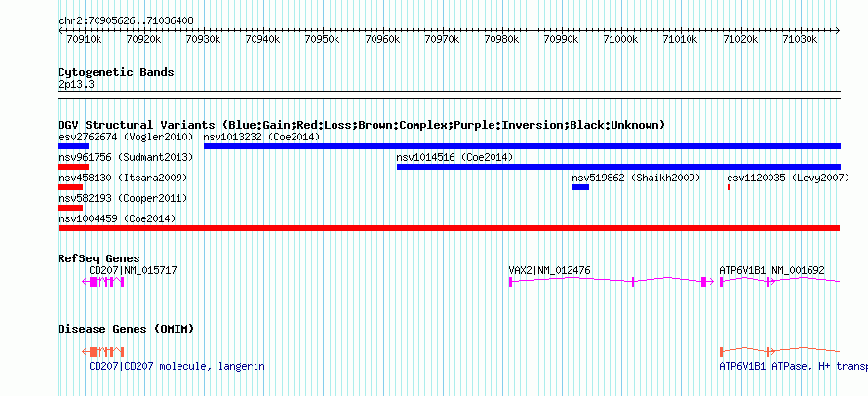This screenshot has width=868, height=396.
Task: Click the RefSeq Genes track title
Action: pos(99,258)
